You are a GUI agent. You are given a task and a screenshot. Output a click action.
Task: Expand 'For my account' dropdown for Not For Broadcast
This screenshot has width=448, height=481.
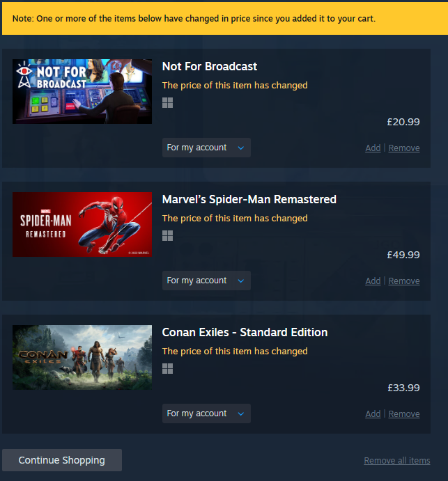(x=206, y=148)
